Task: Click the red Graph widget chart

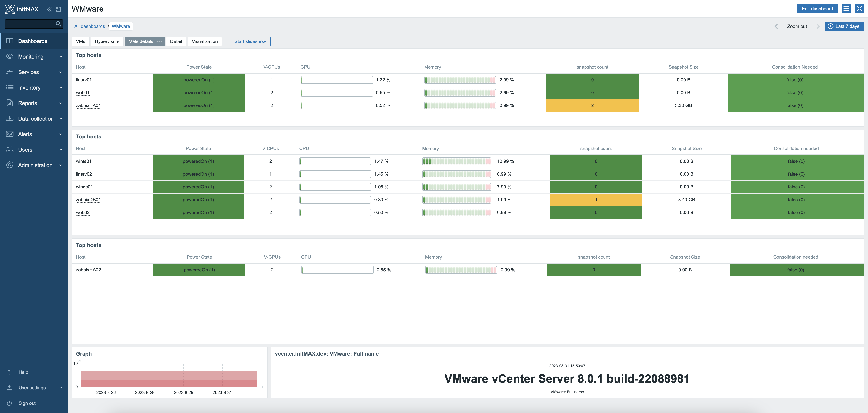Action: [x=169, y=379]
